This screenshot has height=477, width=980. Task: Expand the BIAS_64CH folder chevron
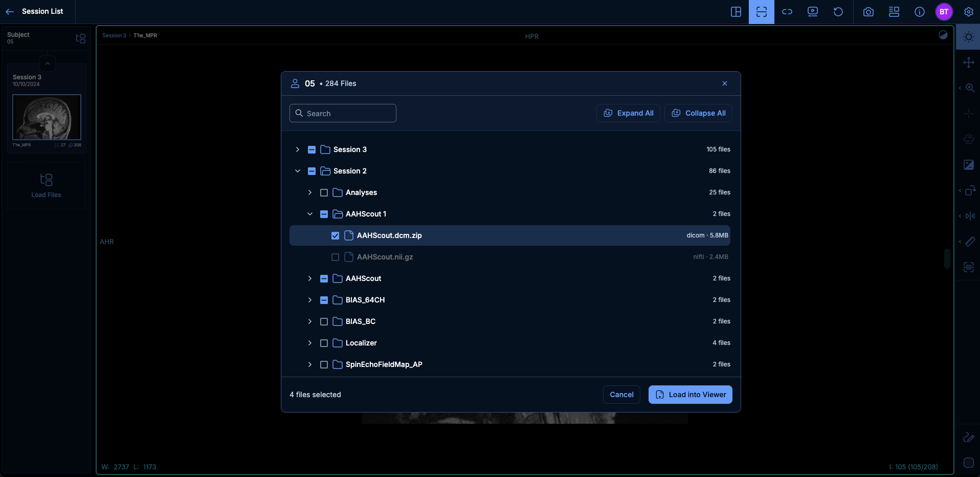(310, 300)
